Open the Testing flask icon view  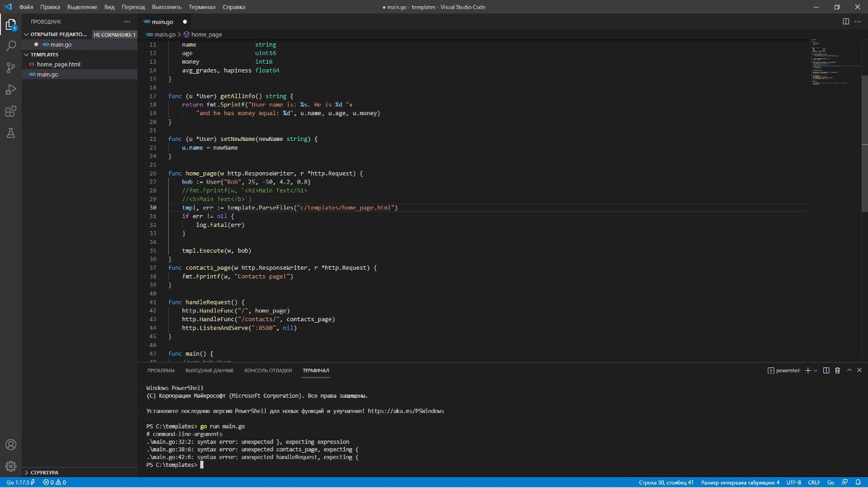(11, 133)
